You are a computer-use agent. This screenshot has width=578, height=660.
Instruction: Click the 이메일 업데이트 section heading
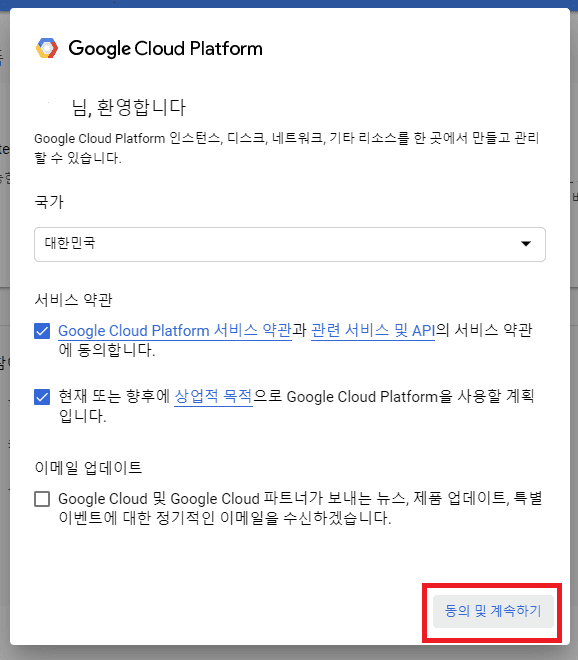coord(88,468)
